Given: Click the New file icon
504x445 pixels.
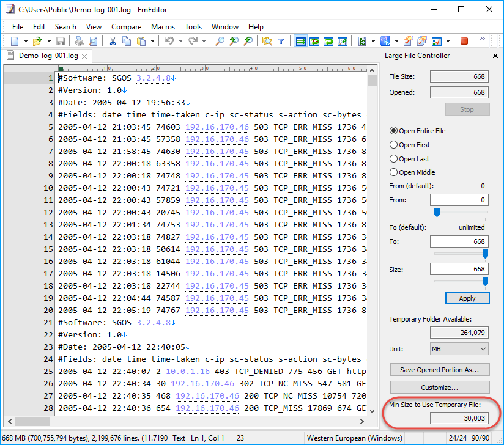Looking at the screenshot, I should 15,41.
